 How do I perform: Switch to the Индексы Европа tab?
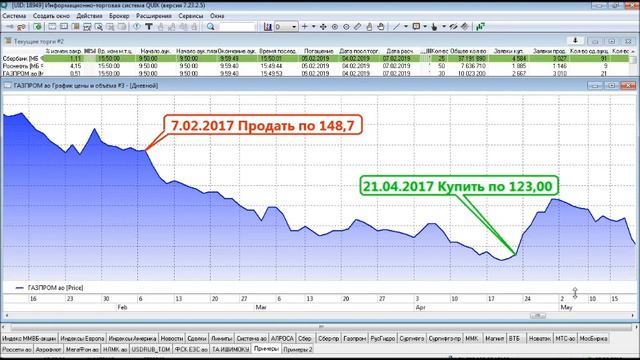tap(82, 338)
